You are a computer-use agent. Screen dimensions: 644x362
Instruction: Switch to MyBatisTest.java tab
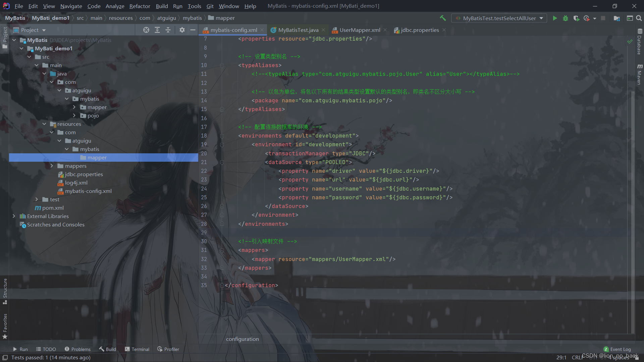click(x=298, y=30)
